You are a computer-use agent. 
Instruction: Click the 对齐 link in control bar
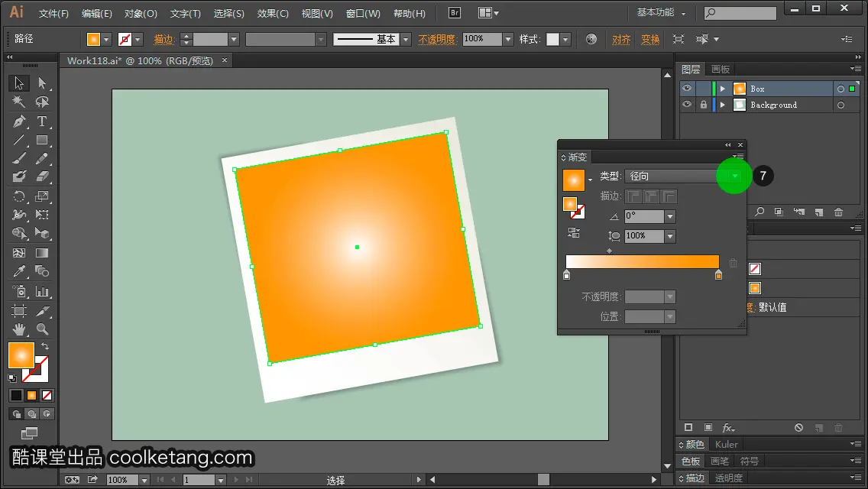(621, 39)
